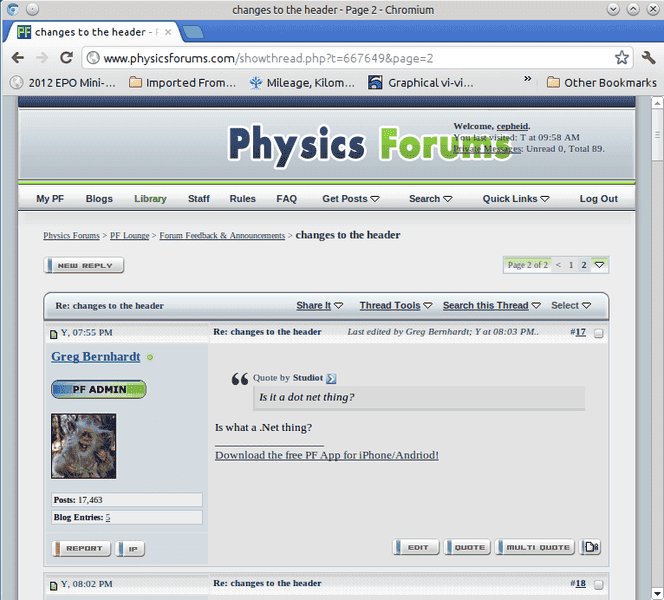Click the Edit button on post #17
Screen dimensions: 664x600
[416, 547]
